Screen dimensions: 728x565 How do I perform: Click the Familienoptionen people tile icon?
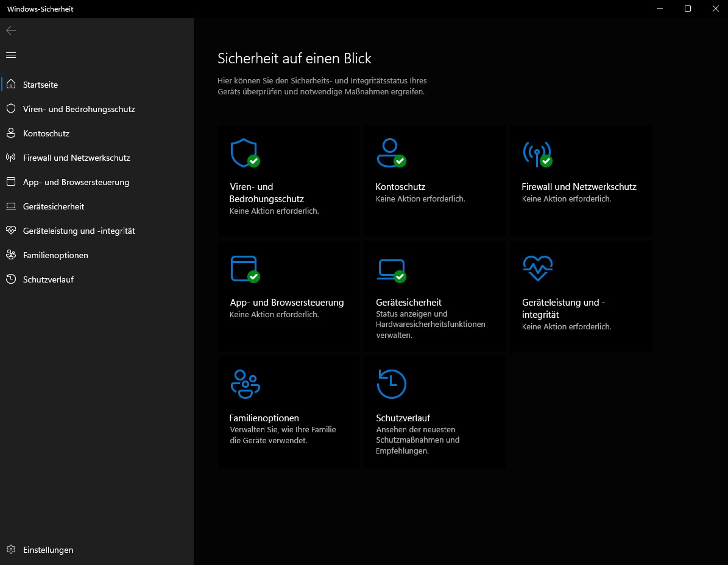coord(245,384)
